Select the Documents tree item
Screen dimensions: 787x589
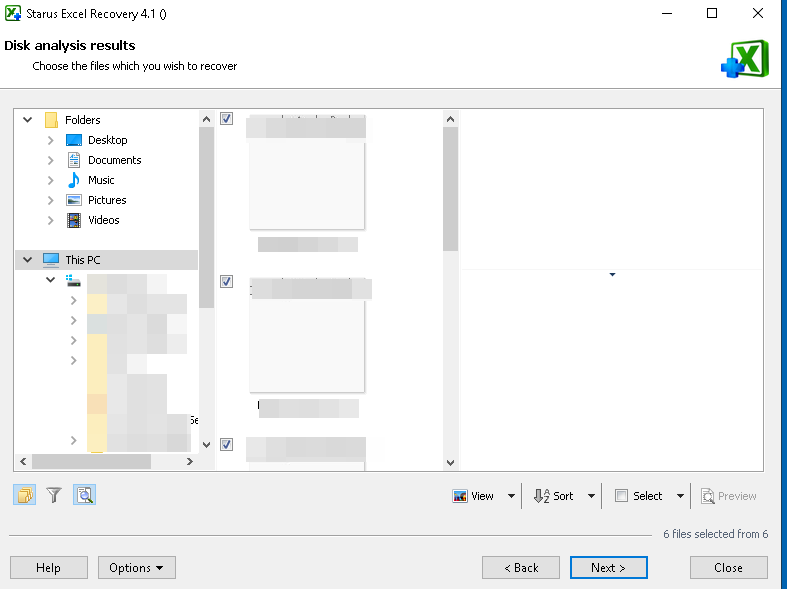(114, 160)
